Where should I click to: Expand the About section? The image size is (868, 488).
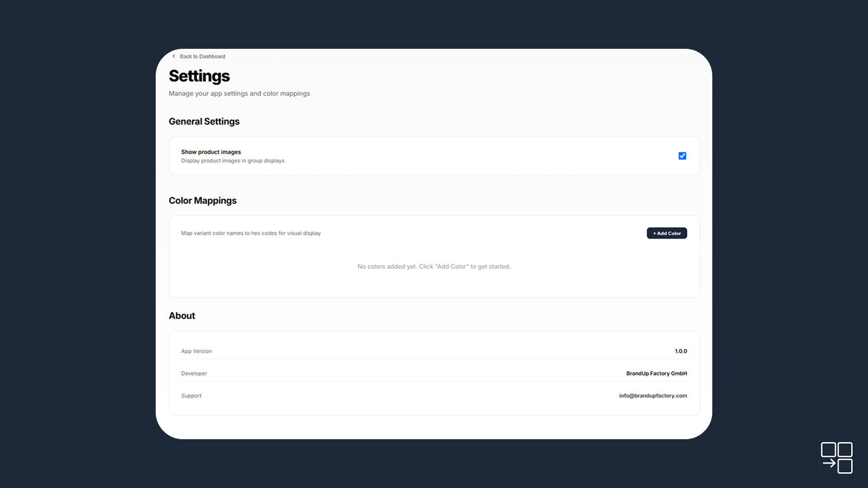pos(181,315)
